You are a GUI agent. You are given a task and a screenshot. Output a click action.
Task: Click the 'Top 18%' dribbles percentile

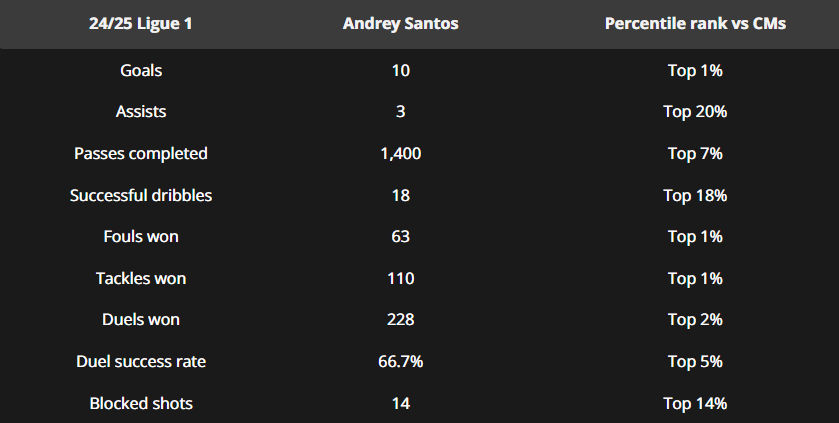pyautogui.click(x=695, y=196)
